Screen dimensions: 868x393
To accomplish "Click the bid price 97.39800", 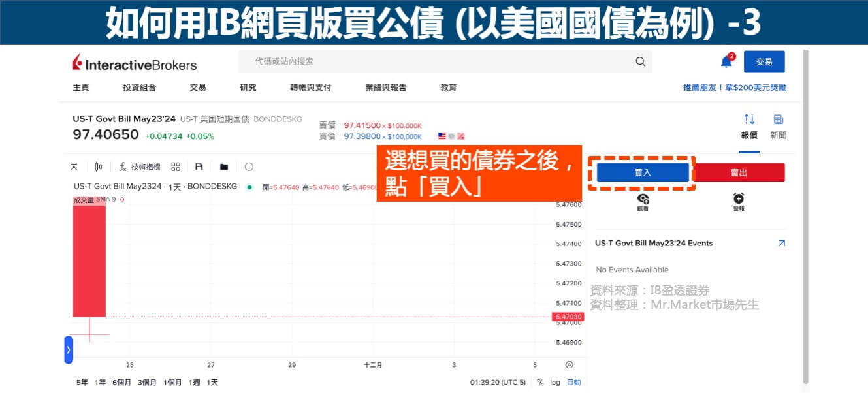I will pos(362,136).
